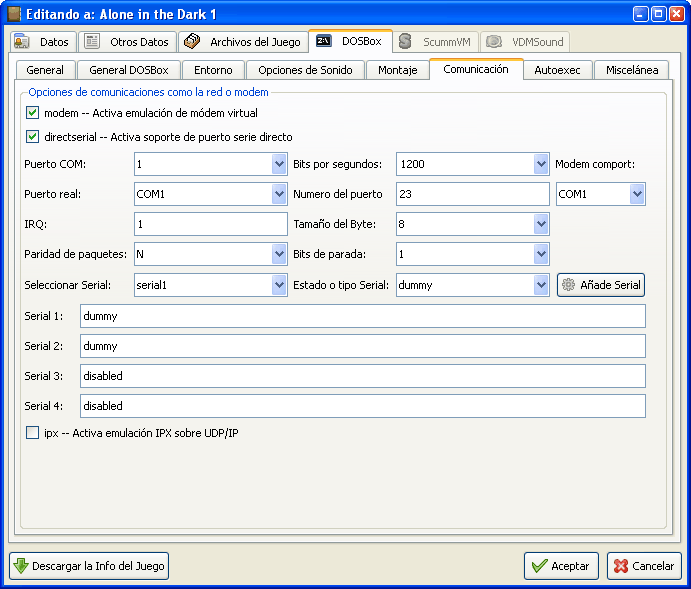Close the Editando window
The width and height of the screenshot is (691, 589).
676,14
